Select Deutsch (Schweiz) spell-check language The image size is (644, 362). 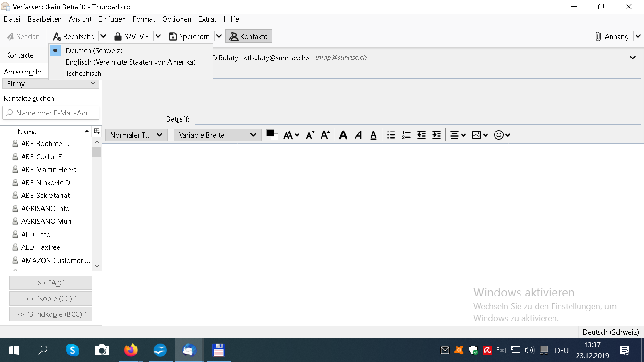[94, 50]
